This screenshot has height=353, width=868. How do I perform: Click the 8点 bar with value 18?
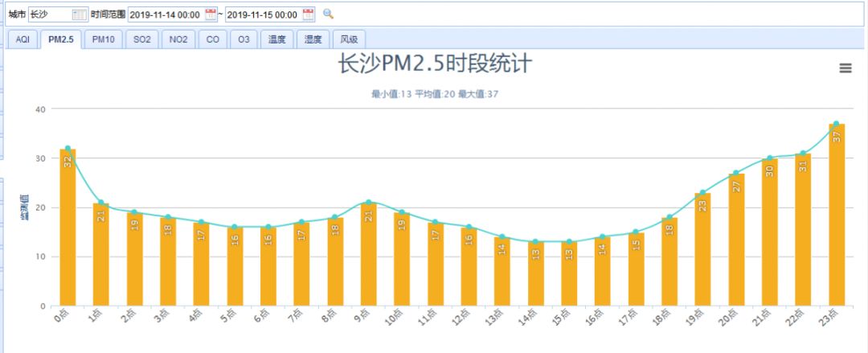point(335,261)
